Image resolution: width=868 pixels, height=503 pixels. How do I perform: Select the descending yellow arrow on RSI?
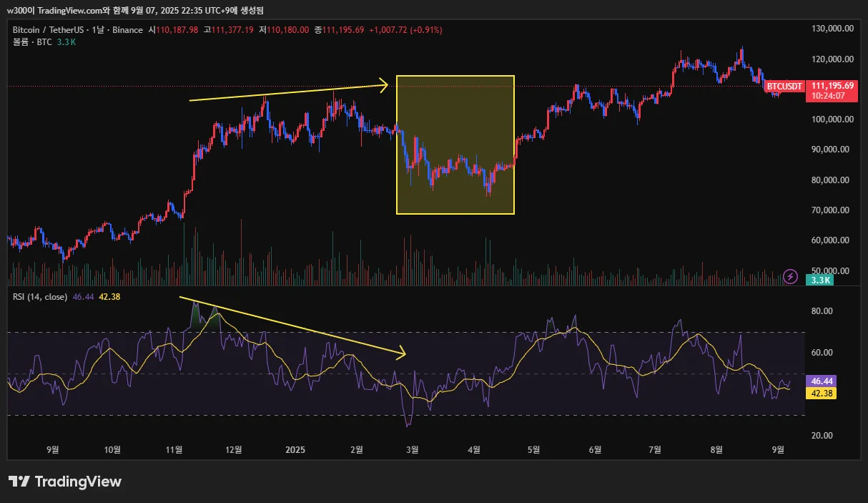click(x=292, y=326)
